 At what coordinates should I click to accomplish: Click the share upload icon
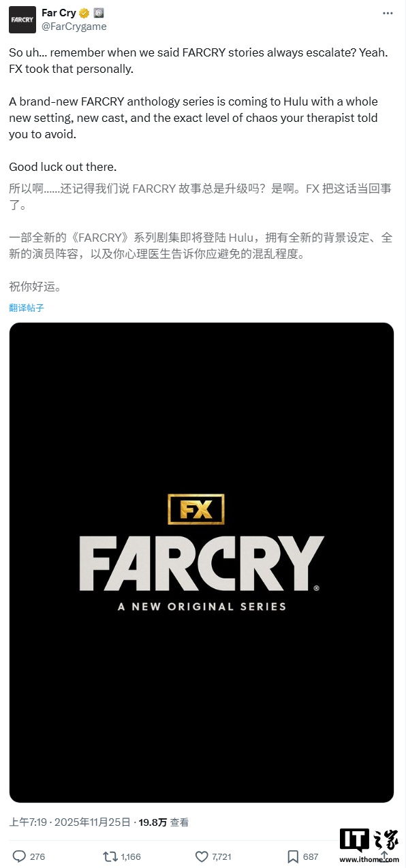click(x=385, y=856)
